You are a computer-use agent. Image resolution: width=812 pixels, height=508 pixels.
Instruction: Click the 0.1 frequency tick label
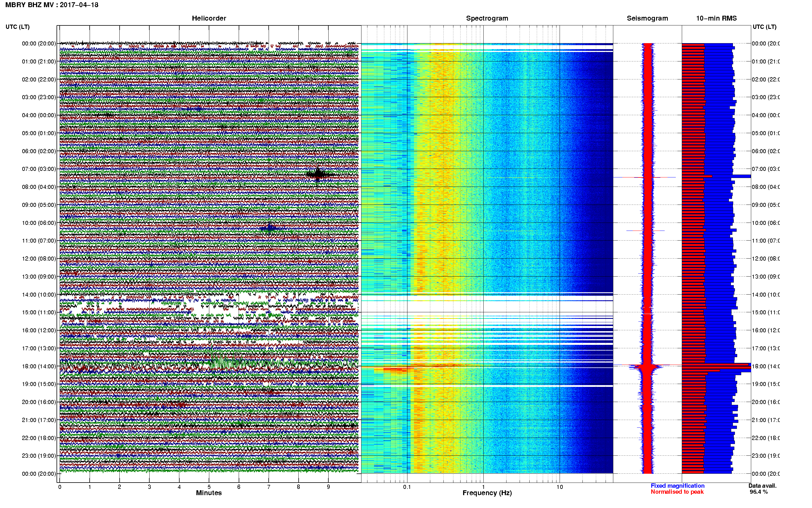[407, 487]
